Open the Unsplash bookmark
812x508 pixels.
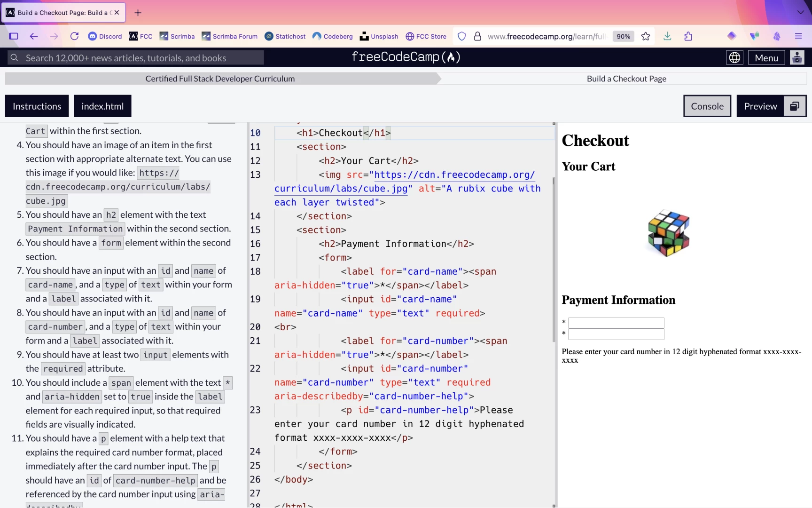(x=378, y=36)
